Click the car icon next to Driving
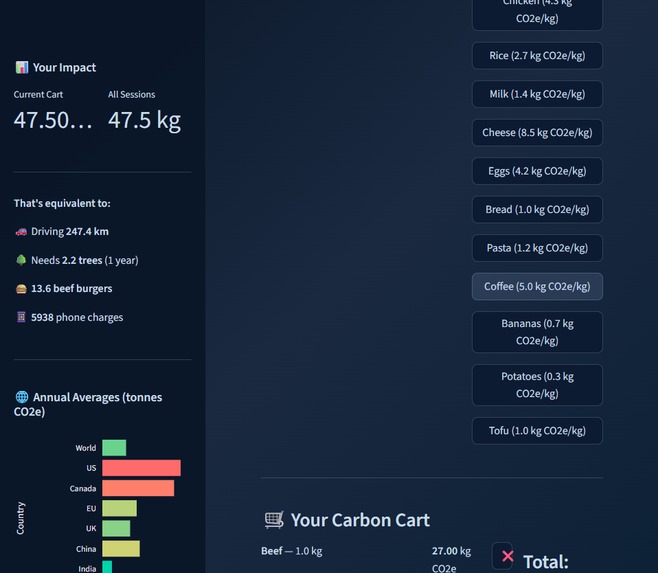This screenshot has height=573, width=658. tap(21, 232)
